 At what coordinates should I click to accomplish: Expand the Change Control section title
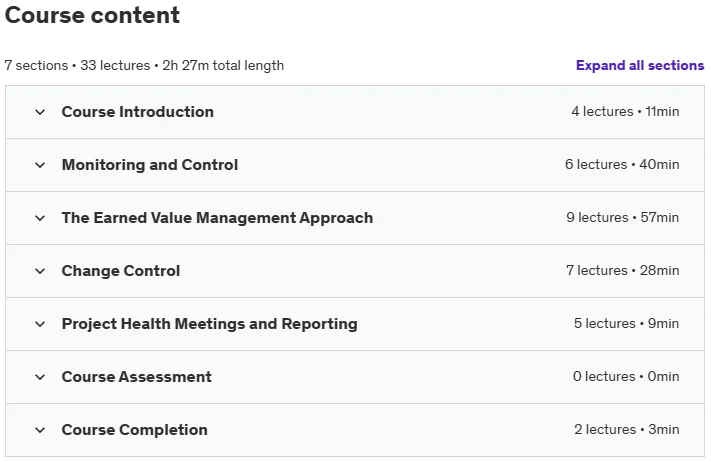121,271
